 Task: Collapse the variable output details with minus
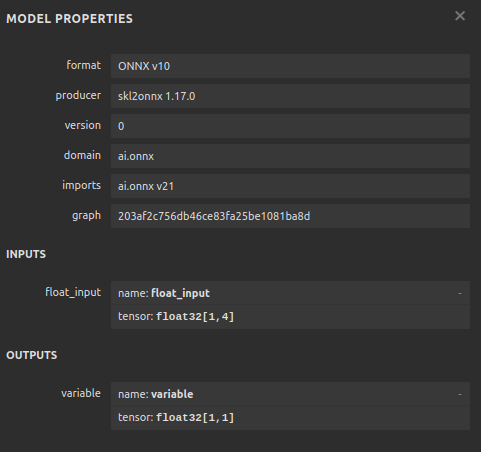460,394
